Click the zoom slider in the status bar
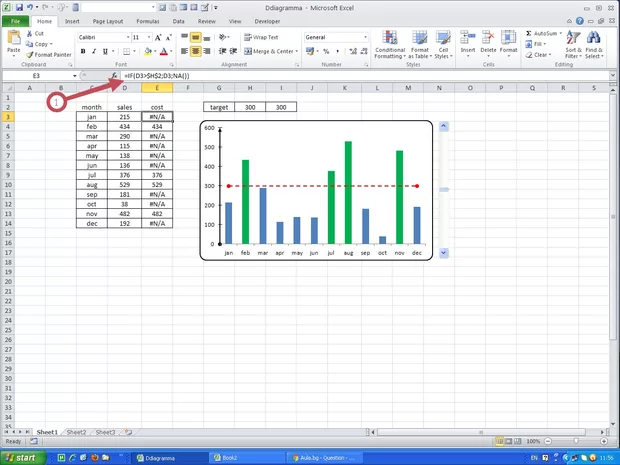 [x=577, y=441]
